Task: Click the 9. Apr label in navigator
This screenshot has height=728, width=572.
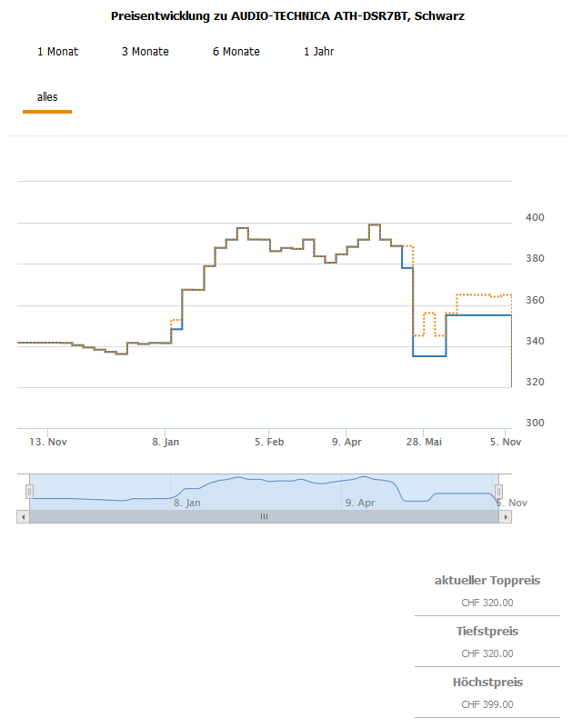Action: coord(360,503)
